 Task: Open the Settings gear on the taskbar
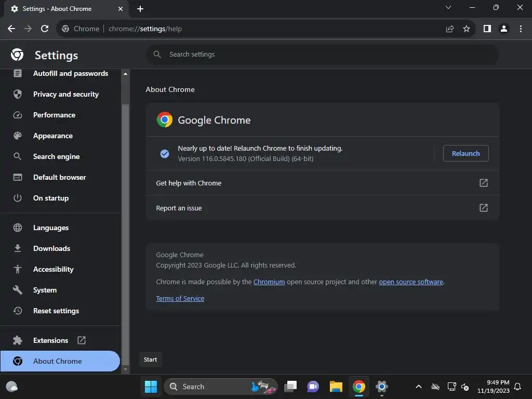pyautogui.click(x=382, y=387)
